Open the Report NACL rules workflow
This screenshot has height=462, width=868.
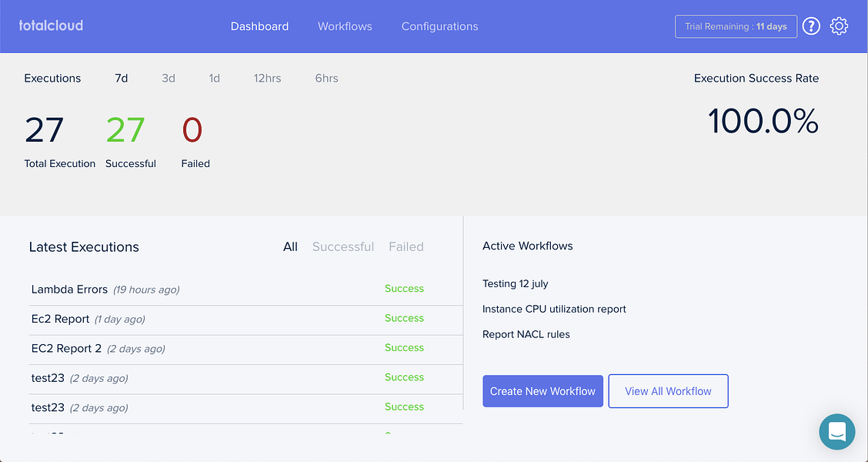click(x=526, y=335)
